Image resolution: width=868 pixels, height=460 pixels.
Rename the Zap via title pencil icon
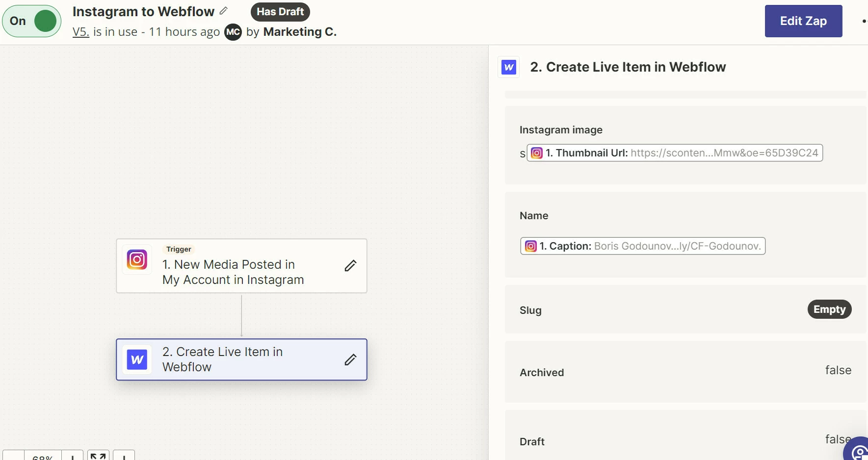click(224, 11)
